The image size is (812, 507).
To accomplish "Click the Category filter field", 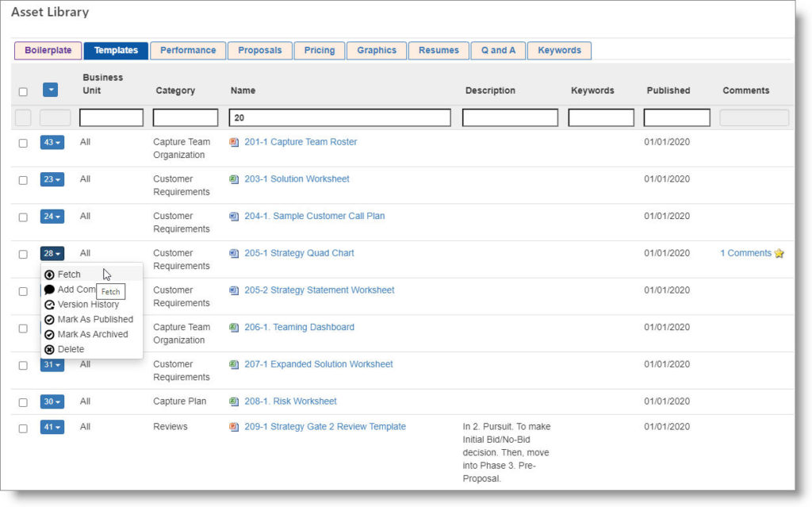I will [186, 117].
